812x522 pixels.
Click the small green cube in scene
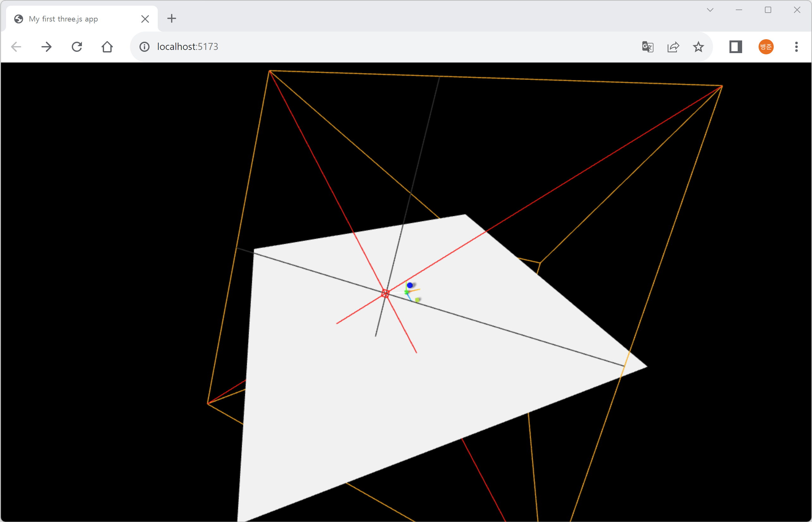click(417, 300)
